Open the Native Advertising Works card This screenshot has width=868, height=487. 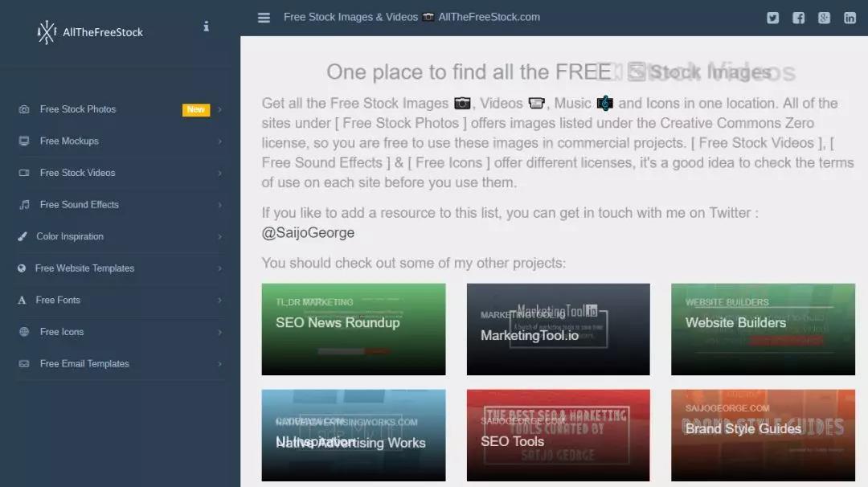point(354,435)
